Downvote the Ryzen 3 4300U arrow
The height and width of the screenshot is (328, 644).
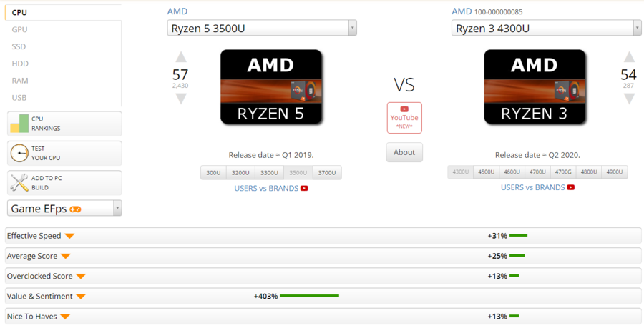tap(629, 99)
